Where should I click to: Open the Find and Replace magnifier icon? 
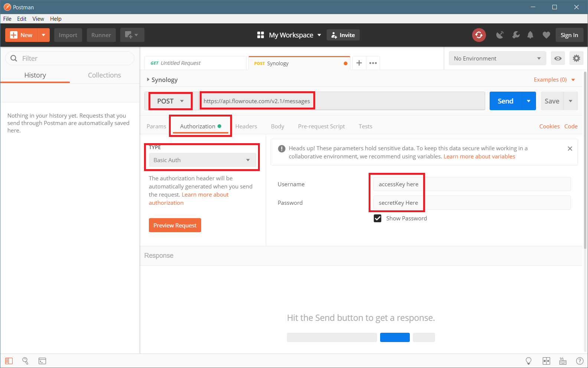[x=25, y=361]
